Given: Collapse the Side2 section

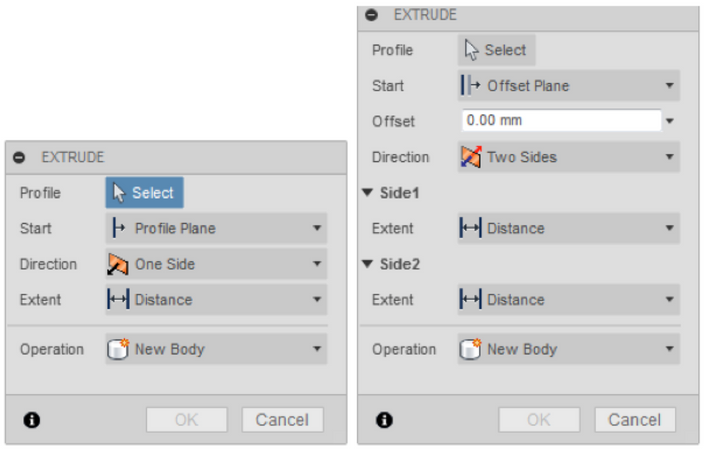Looking at the screenshot, I should 367,264.
